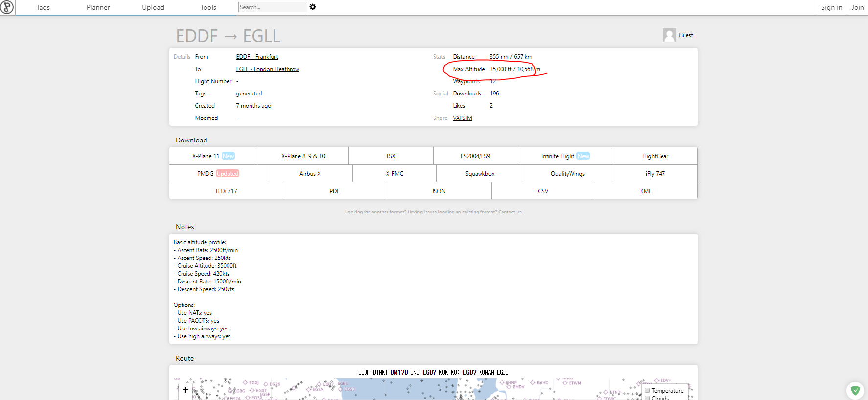Download plan as KML
Viewport: 868px width, 400px height.
click(646, 191)
